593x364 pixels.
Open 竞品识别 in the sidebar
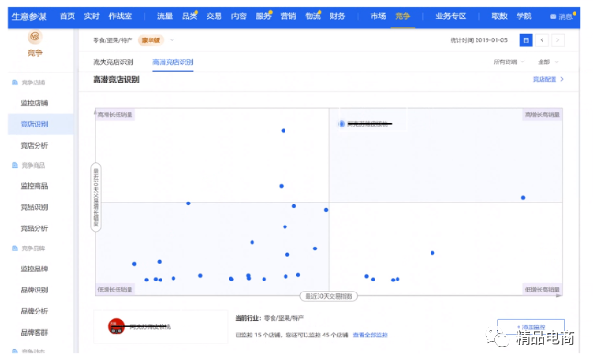[x=34, y=207]
